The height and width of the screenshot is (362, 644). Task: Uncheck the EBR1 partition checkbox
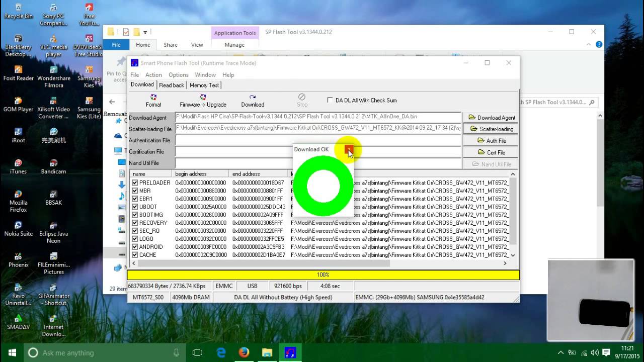coord(135,199)
